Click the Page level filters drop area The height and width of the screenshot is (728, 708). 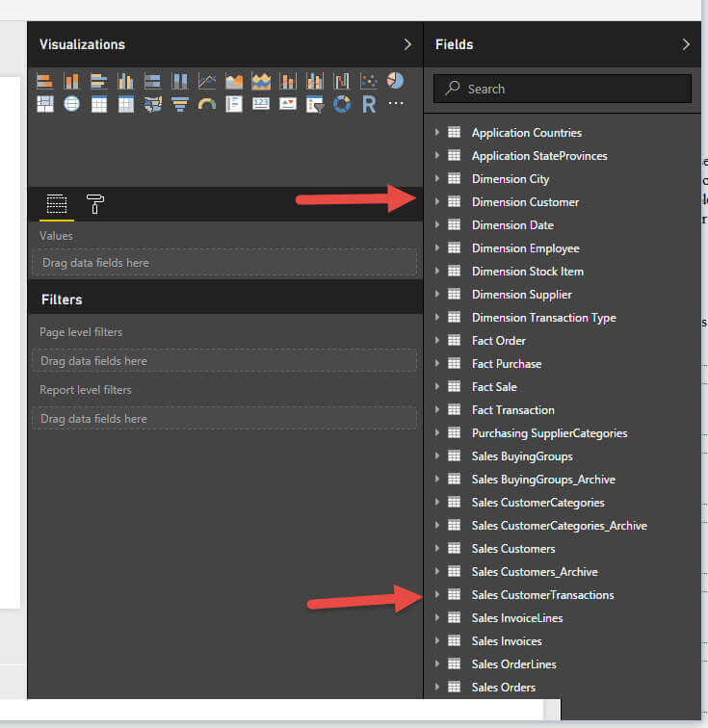(223, 361)
